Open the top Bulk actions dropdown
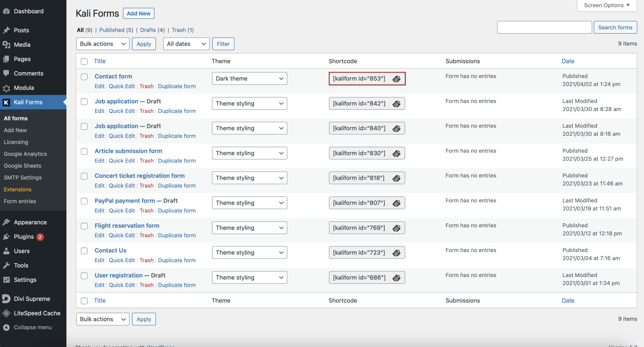Screen dimensions: 644x347 point(103,44)
